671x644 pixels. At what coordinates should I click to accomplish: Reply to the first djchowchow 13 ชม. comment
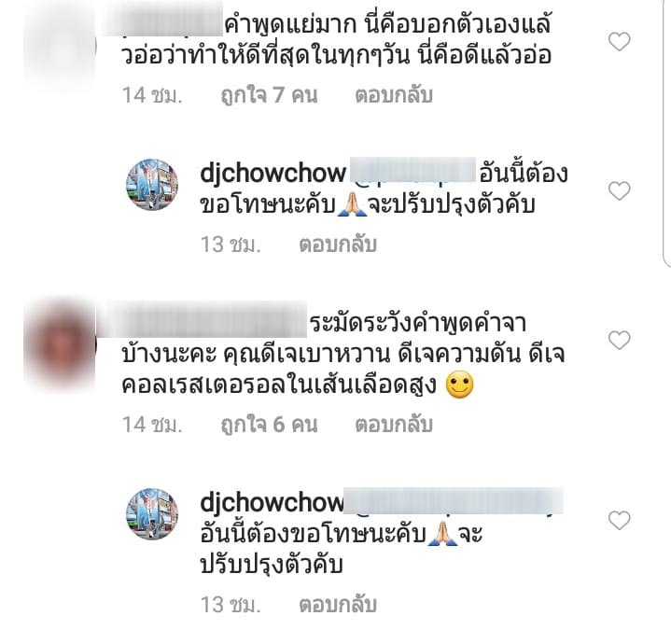(338, 245)
